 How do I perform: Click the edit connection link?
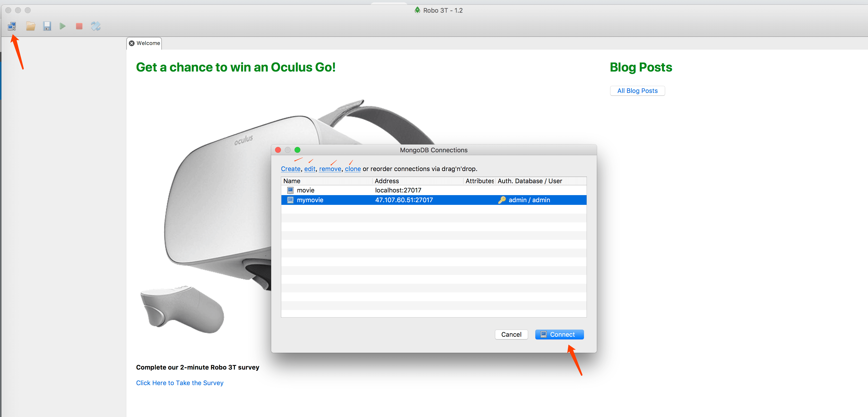[x=310, y=169]
